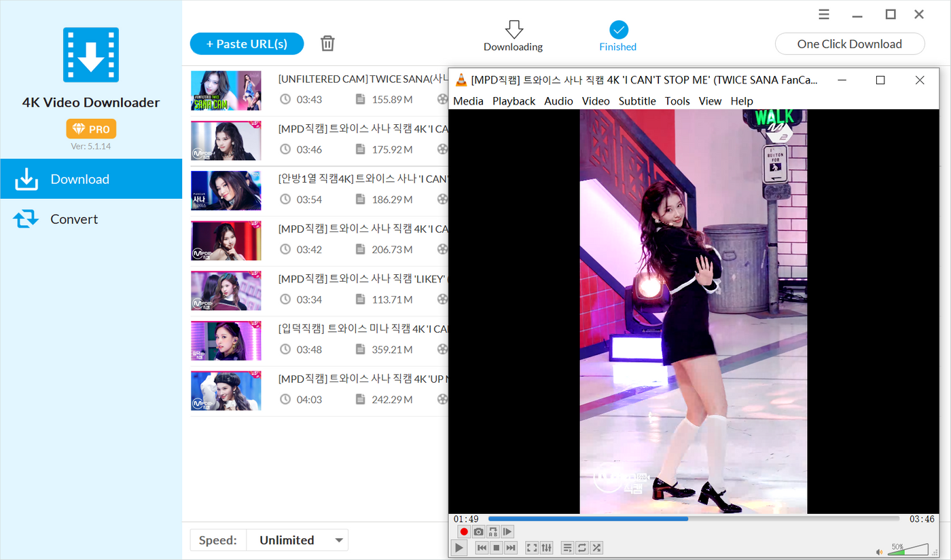951x560 pixels.
Task: Open VLC Media menu
Action: coord(468,101)
